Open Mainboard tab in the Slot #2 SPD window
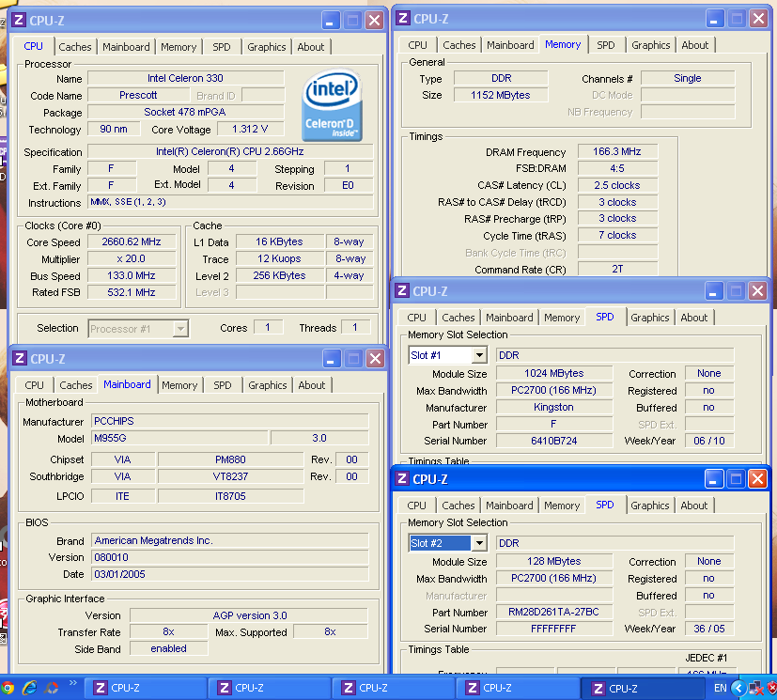This screenshot has width=777, height=700. 509,506
